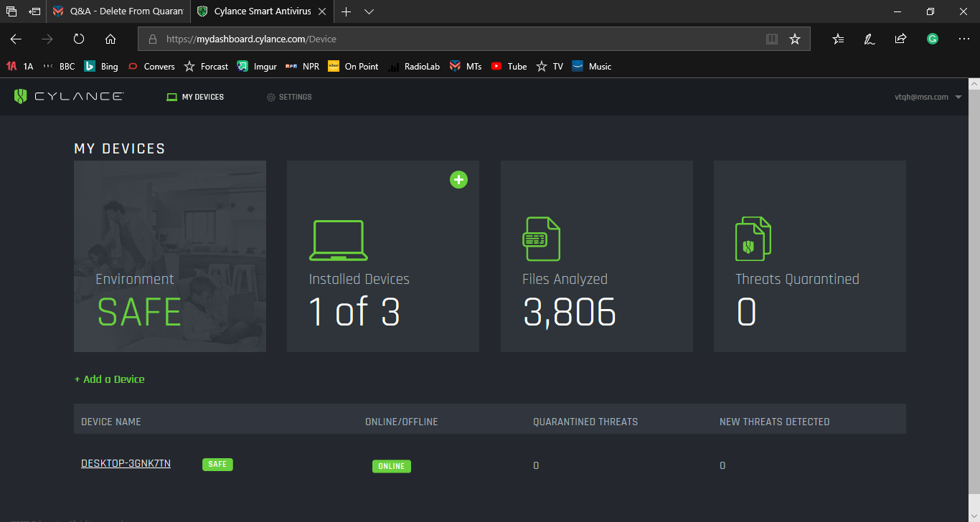Open the YouTube Tube bookmark

click(x=509, y=67)
